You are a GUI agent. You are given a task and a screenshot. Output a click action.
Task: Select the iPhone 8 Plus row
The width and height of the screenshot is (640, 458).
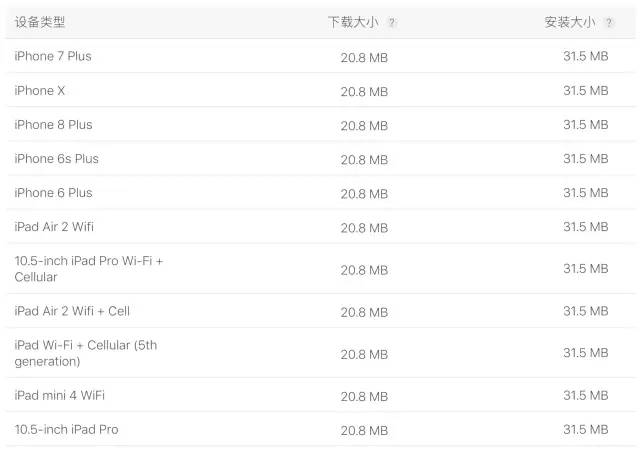320,125
